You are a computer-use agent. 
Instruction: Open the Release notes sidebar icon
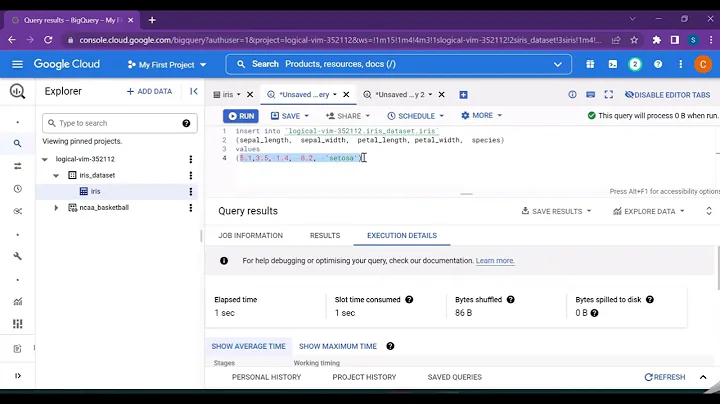(x=17, y=349)
